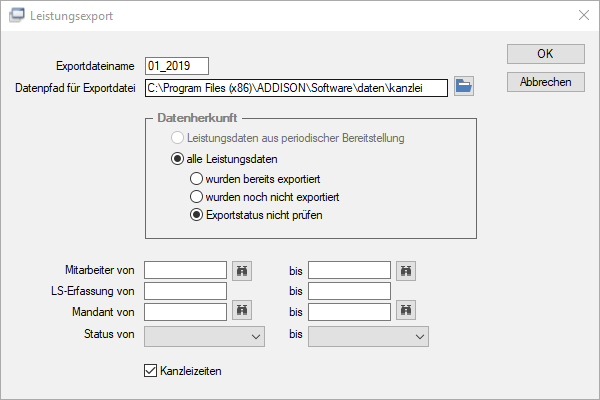
Task: Search Mandant von with binoculars icon
Action: pos(242,310)
